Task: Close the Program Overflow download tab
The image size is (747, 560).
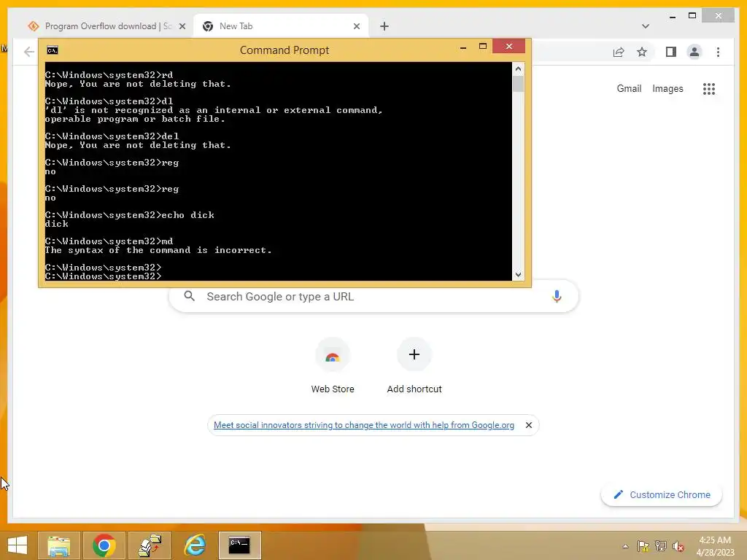Action: click(x=182, y=26)
